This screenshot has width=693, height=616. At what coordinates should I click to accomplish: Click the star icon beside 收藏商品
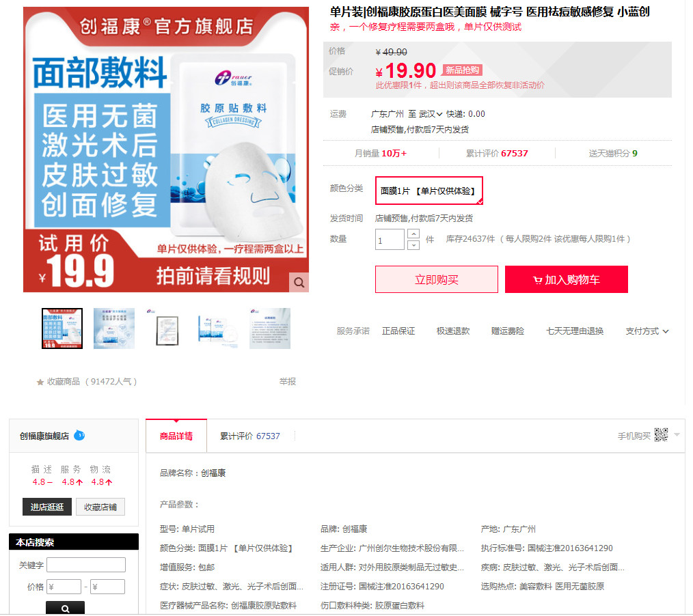coord(40,382)
